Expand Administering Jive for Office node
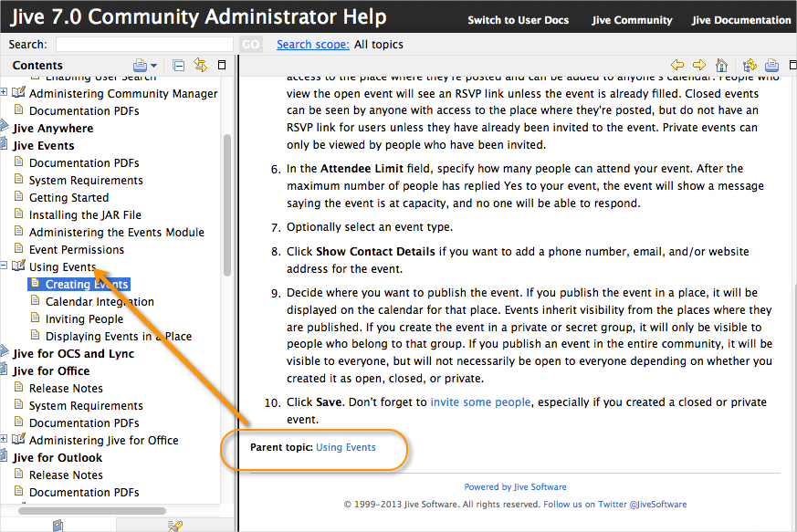Viewport: 797px width, 532px height. 4,439
